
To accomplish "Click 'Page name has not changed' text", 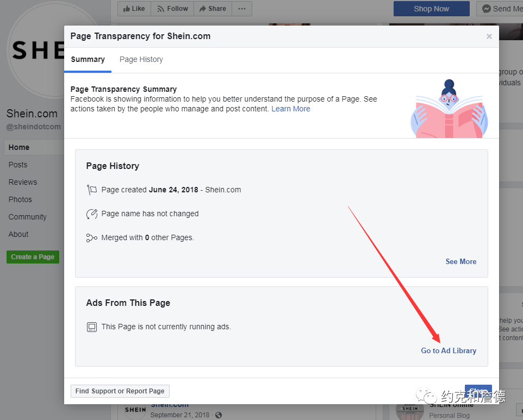I will click(150, 214).
